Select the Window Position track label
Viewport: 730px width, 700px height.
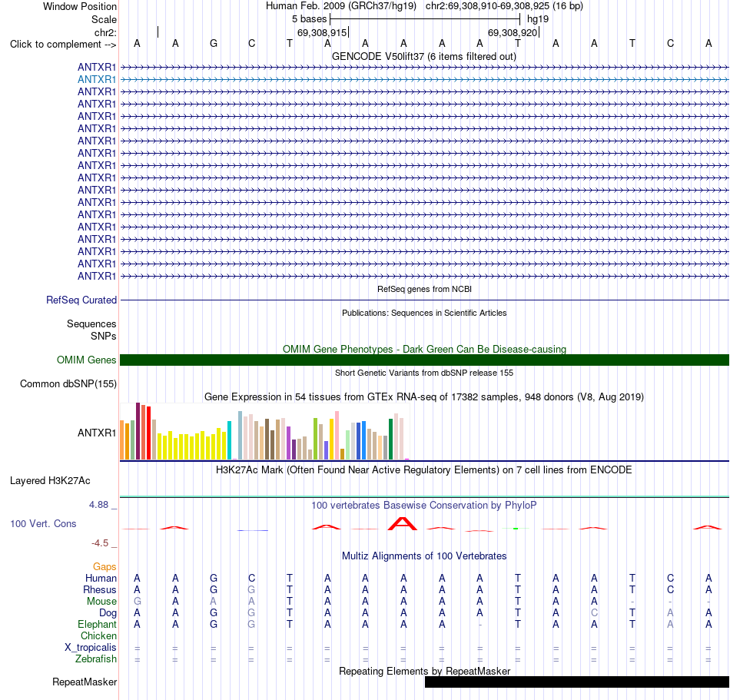[x=80, y=6]
